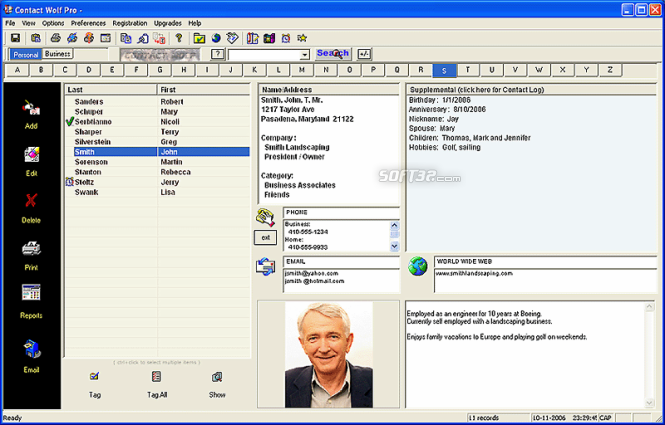Viewport: 665px width, 425px height.
Task: Open the Registration menu
Action: click(x=130, y=23)
